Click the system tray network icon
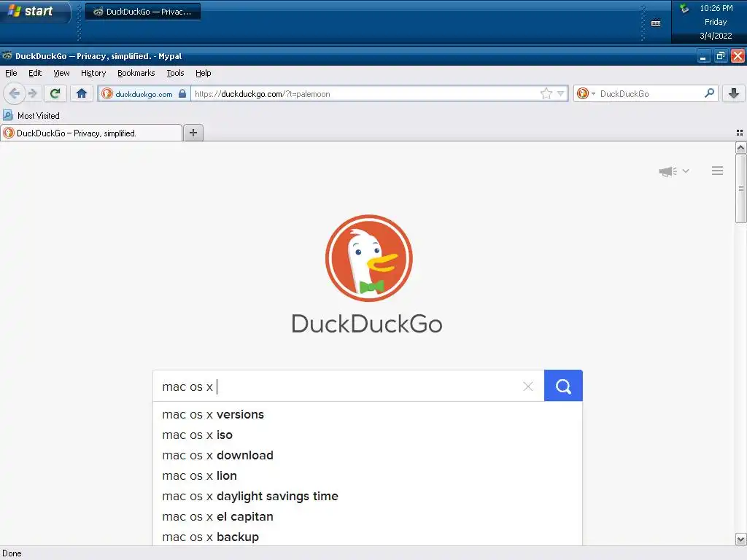This screenshot has height=560, width=747. coord(684,8)
